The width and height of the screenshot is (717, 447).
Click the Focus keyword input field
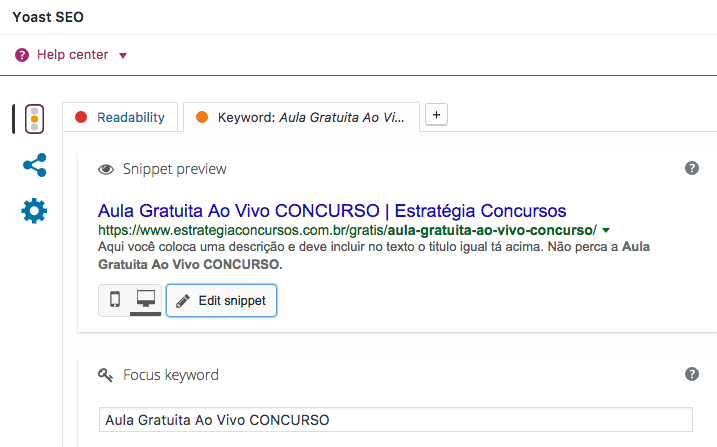[x=396, y=420]
